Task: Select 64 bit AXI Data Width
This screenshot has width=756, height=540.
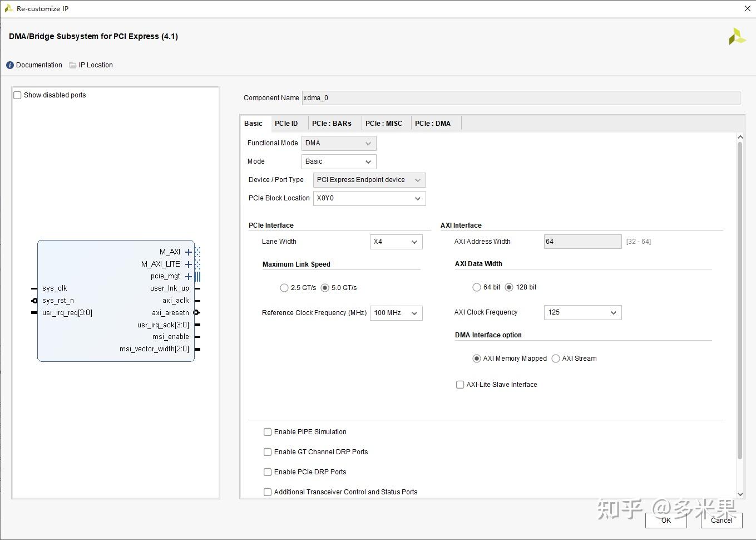Action: (477, 287)
